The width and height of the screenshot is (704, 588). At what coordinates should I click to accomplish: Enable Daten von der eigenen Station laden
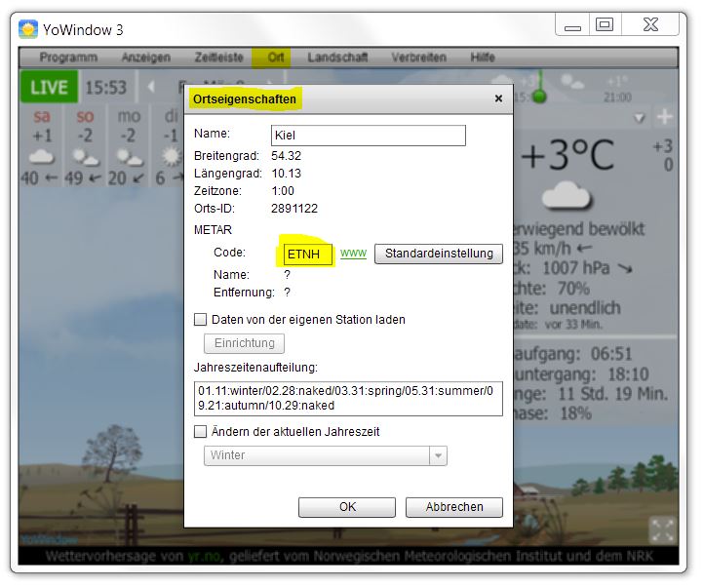point(200,319)
